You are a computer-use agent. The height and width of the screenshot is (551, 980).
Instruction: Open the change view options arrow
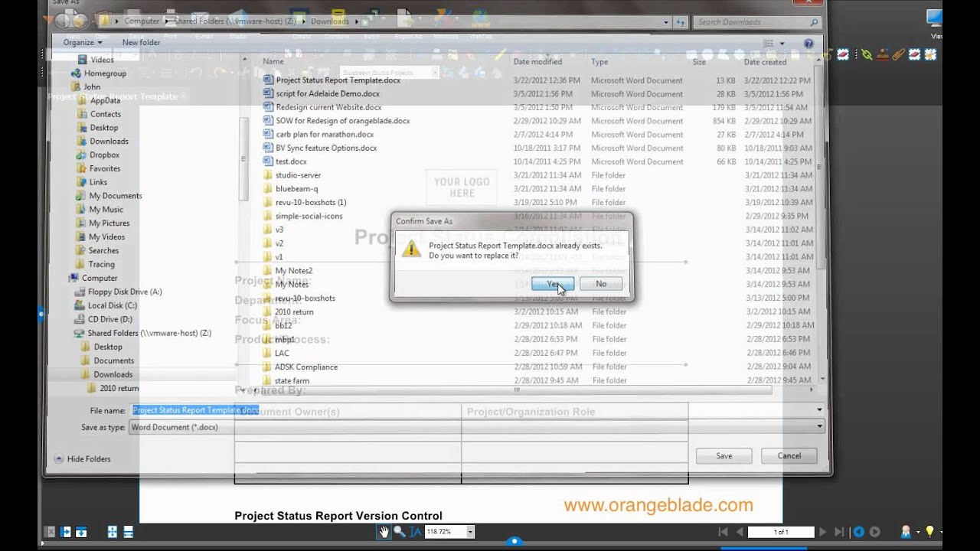[782, 44]
